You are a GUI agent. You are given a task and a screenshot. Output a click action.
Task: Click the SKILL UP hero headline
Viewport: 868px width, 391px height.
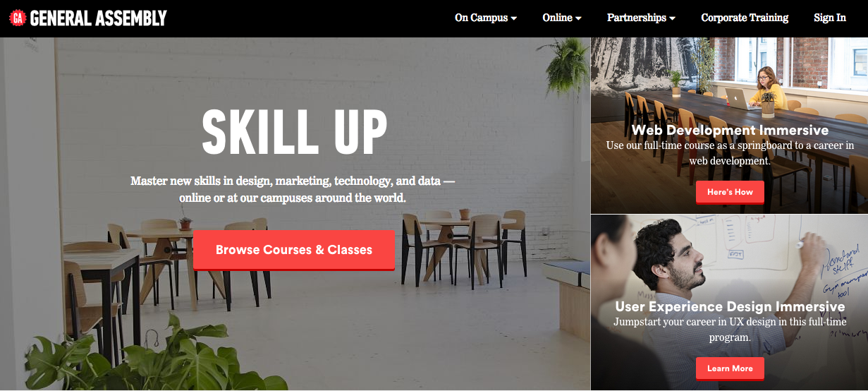[295, 132]
